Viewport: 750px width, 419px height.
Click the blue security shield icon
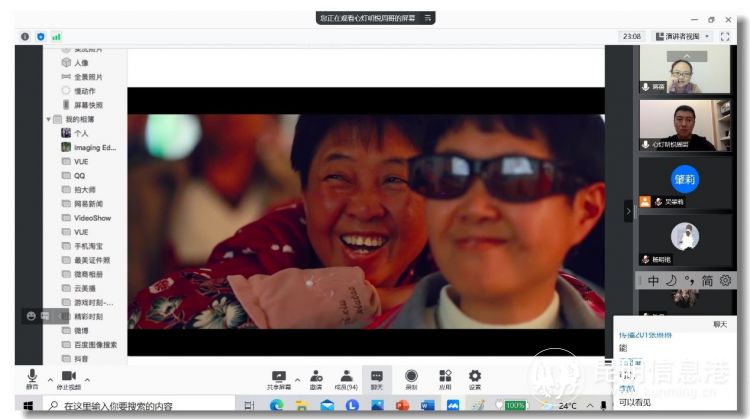[x=41, y=36]
